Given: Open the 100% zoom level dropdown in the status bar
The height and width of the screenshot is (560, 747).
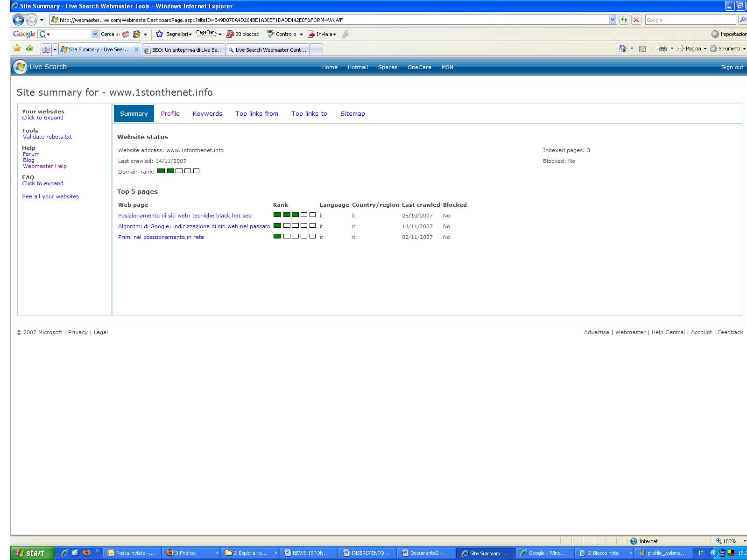Looking at the screenshot, I should [744, 541].
